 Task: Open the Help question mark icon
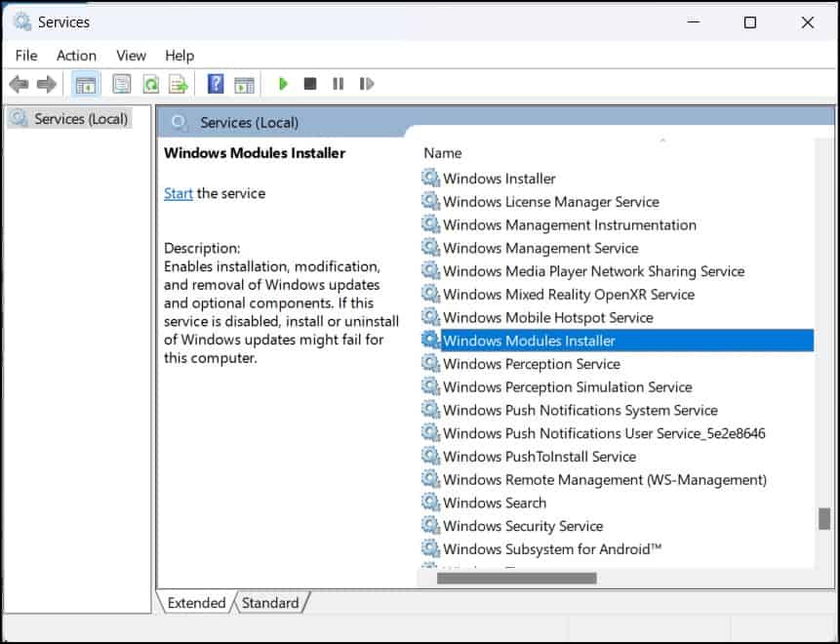216,84
